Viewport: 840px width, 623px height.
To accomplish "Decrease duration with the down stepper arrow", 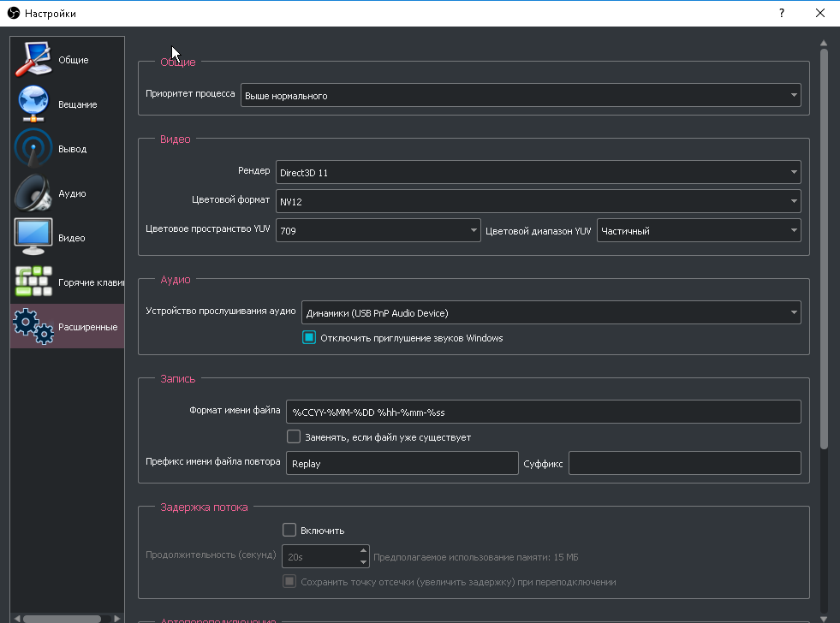I will point(363,562).
